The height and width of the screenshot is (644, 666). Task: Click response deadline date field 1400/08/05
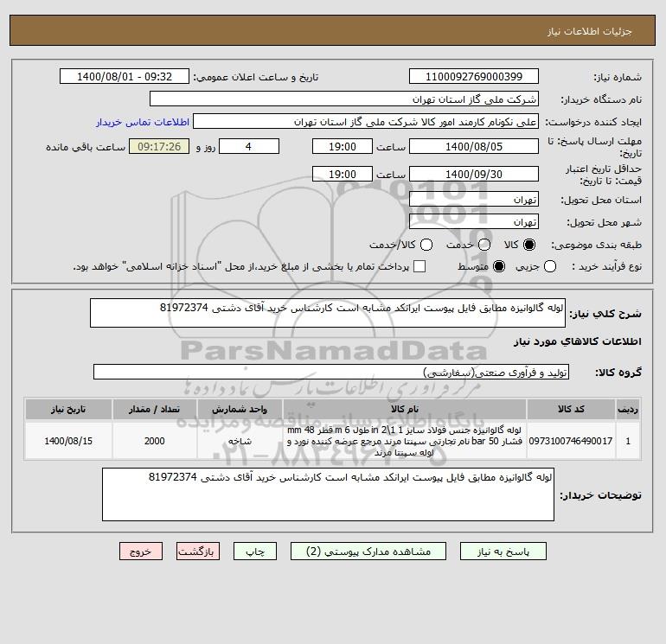point(474,146)
